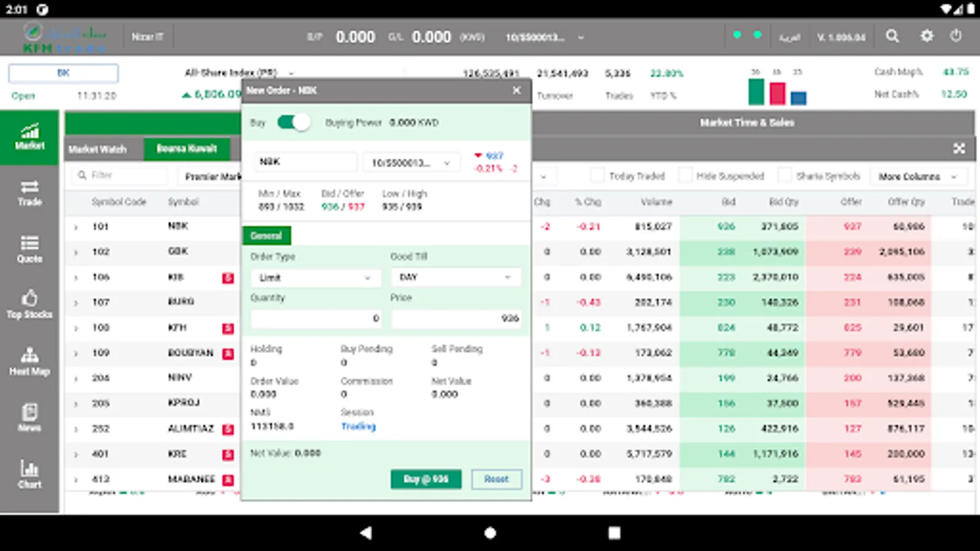Screen dimensions: 980x551
Task: Open the Market Time & Sales panel header
Action: 747,122
